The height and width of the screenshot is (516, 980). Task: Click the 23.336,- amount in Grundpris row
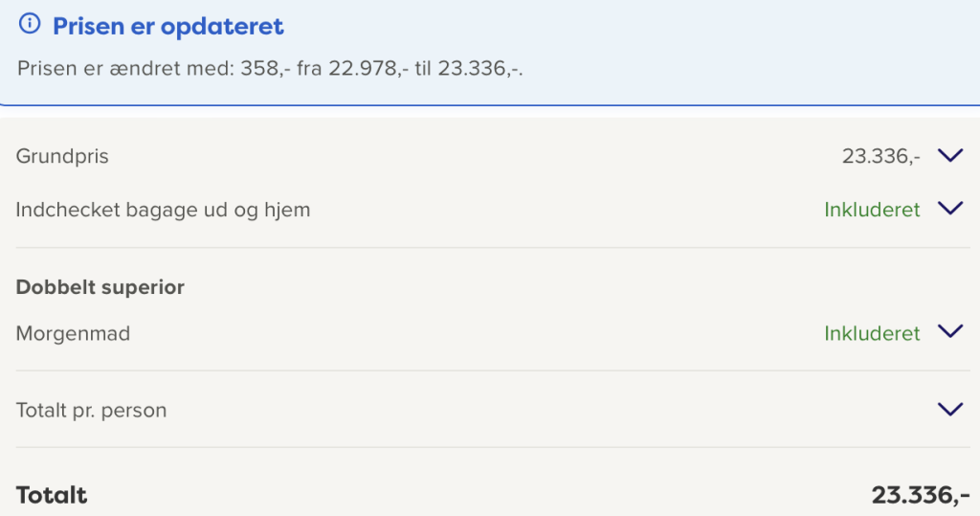click(x=880, y=156)
